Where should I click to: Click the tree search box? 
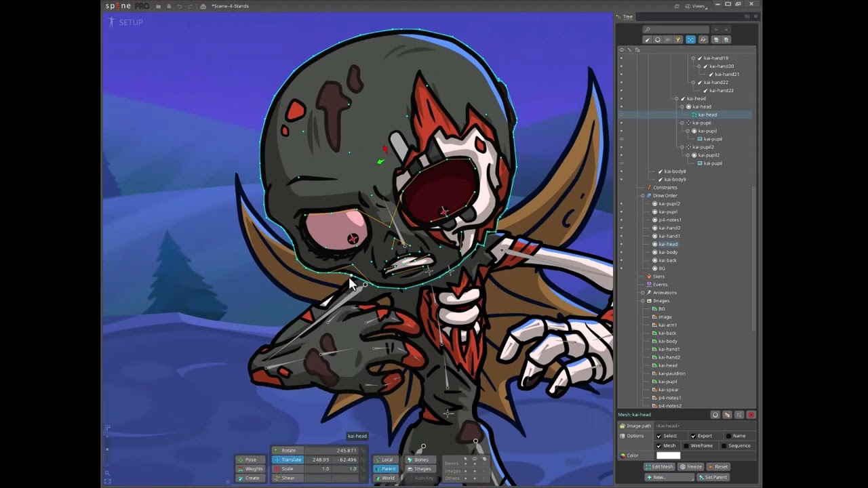pyautogui.click(x=676, y=29)
